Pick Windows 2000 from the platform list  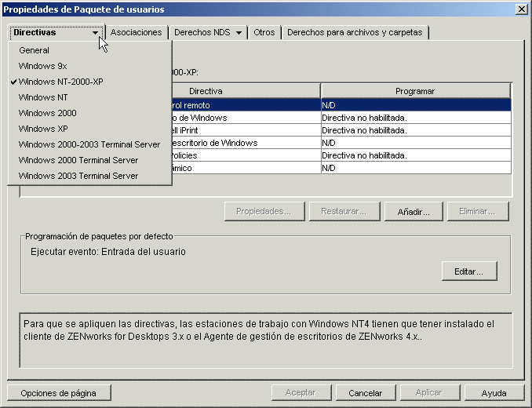pos(90,113)
